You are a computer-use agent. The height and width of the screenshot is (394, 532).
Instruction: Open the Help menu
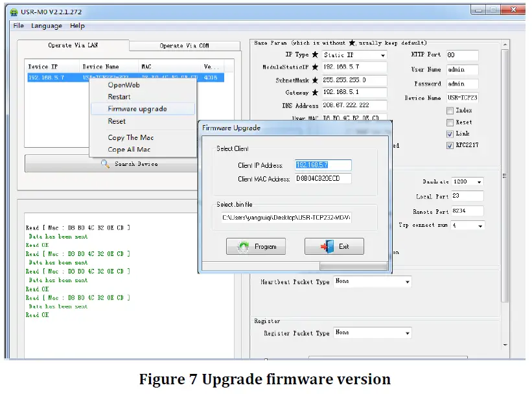[x=77, y=26]
